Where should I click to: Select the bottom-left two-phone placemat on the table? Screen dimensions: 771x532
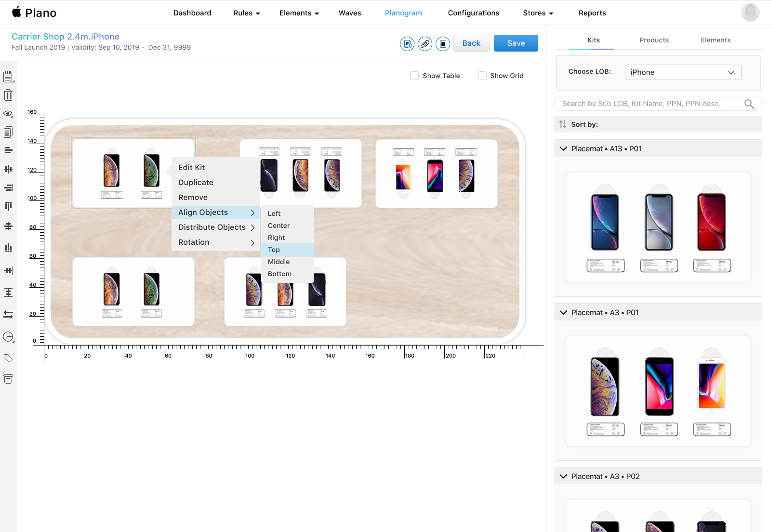pos(133,292)
